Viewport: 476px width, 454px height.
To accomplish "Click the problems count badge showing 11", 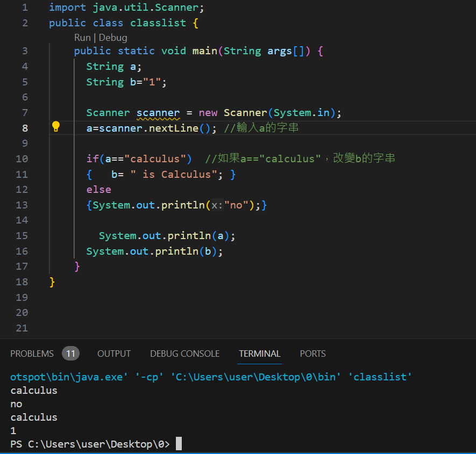I will tap(70, 354).
